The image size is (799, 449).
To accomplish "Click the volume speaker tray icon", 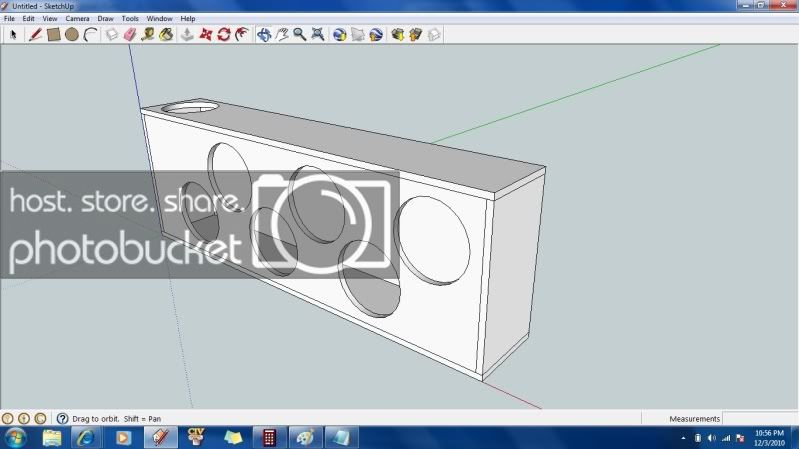I will coord(712,438).
